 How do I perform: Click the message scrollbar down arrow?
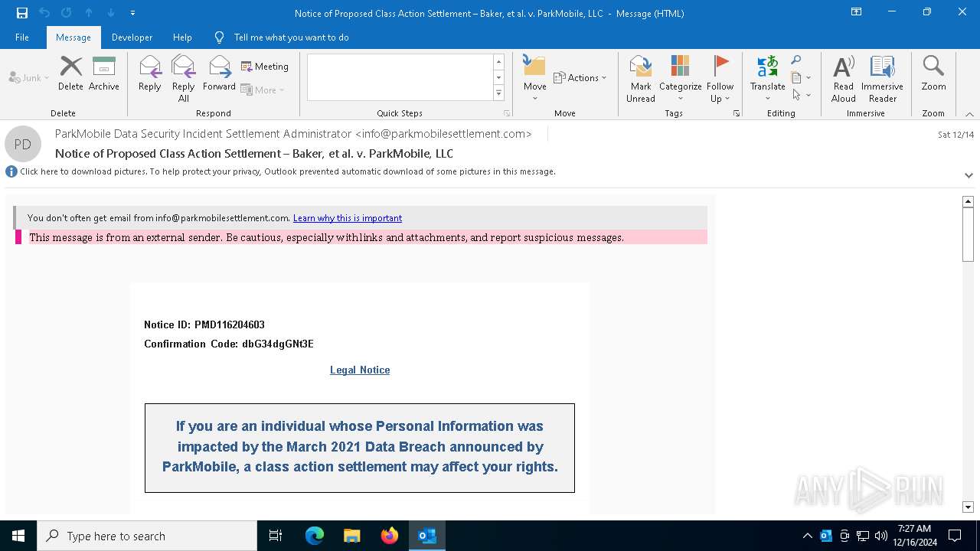coord(968,507)
